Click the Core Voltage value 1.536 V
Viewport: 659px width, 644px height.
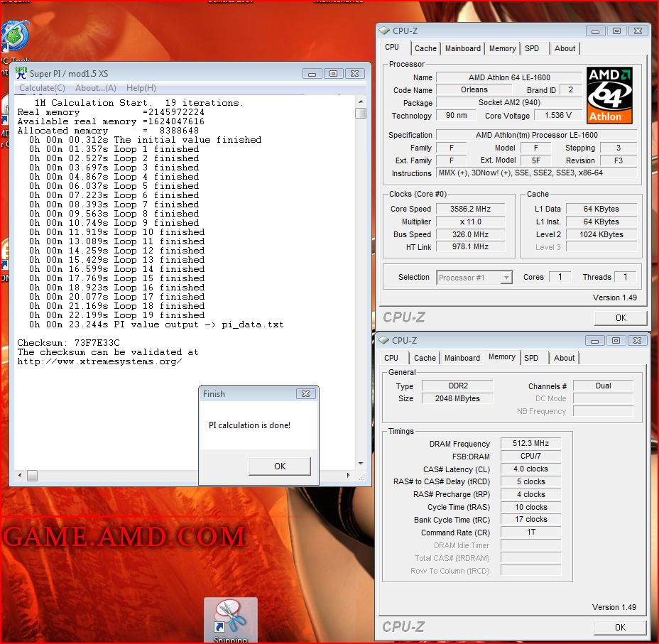(x=557, y=115)
